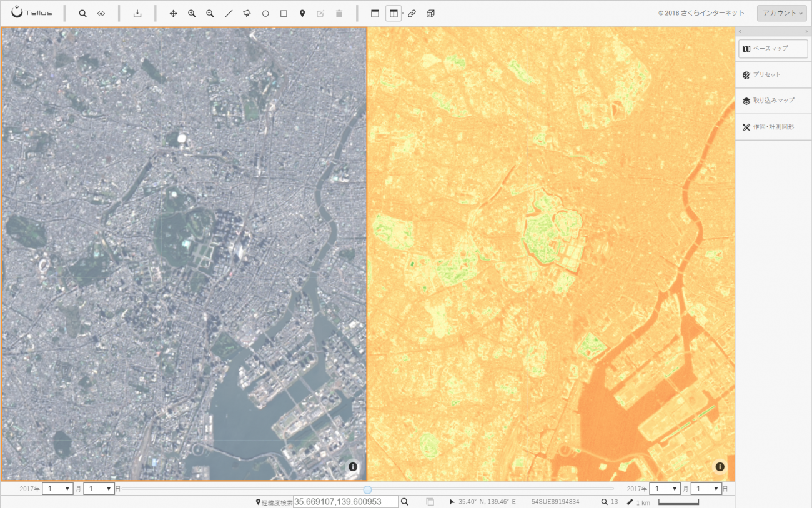The height and width of the screenshot is (508, 812).
Task: Click the edit shape pencil icon
Action: (x=320, y=13)
